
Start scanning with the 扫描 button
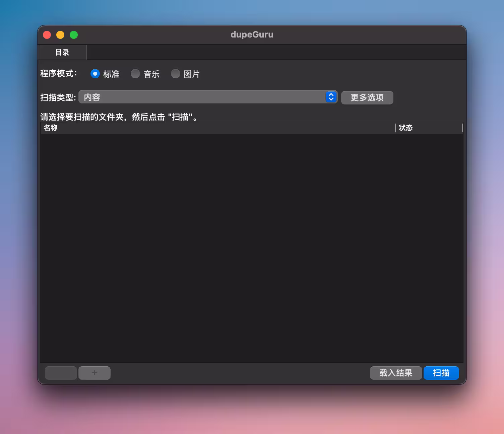441,373
